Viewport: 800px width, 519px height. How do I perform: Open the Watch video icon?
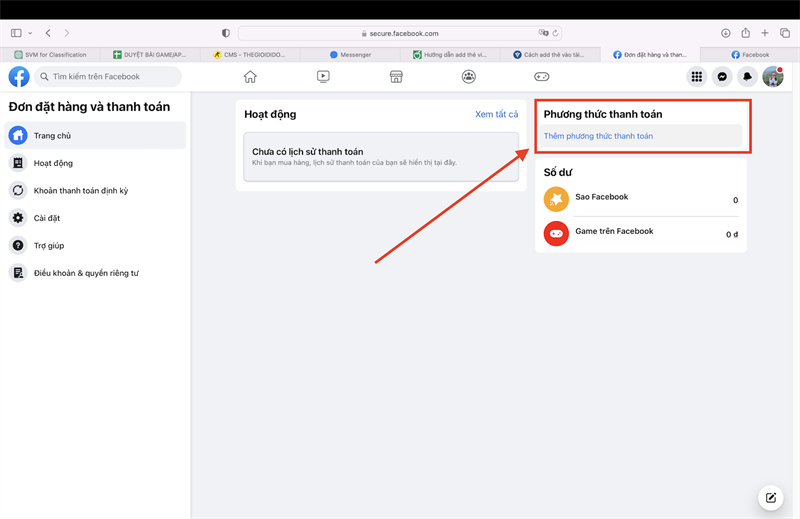tap(323, 77)
